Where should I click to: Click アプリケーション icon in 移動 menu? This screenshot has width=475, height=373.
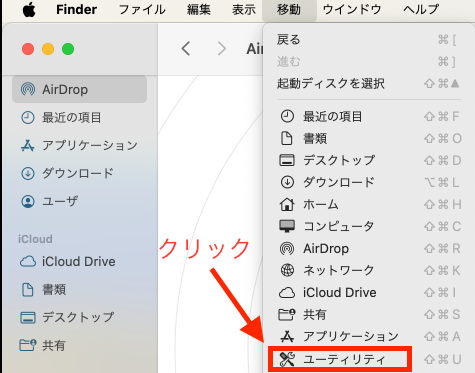tap(287, 336)
